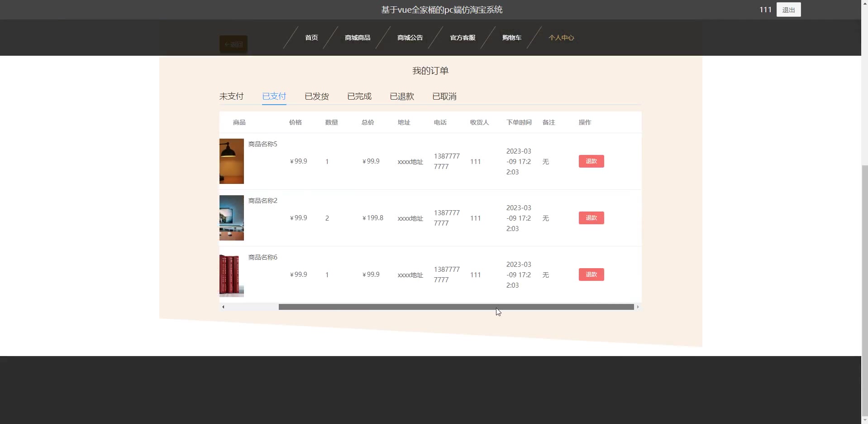Click the 商品名称2 product name

[263, 201]
